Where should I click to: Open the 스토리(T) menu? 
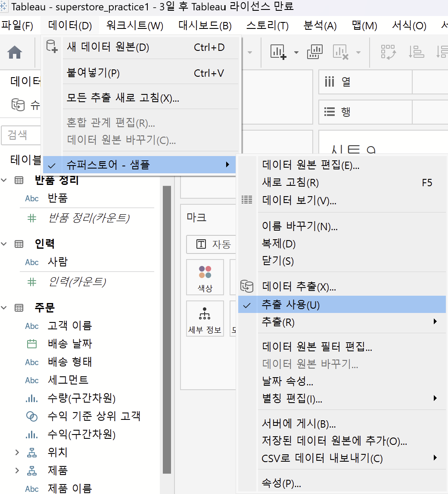coord(267,25)
